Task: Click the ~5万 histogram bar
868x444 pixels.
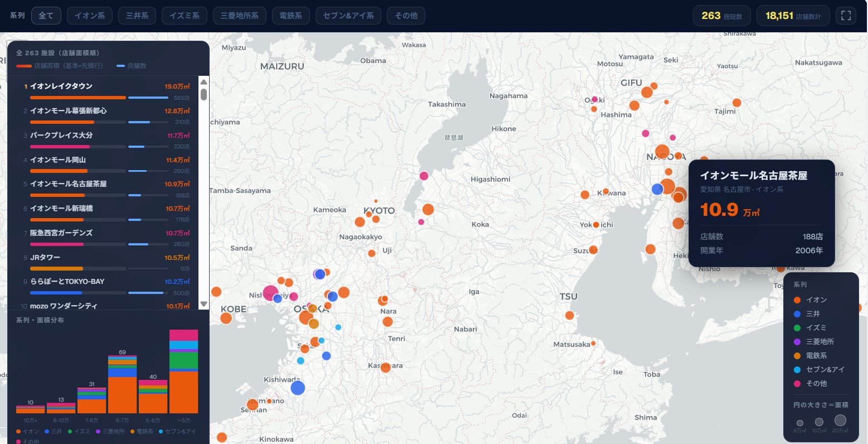Action: coord(184,371)
